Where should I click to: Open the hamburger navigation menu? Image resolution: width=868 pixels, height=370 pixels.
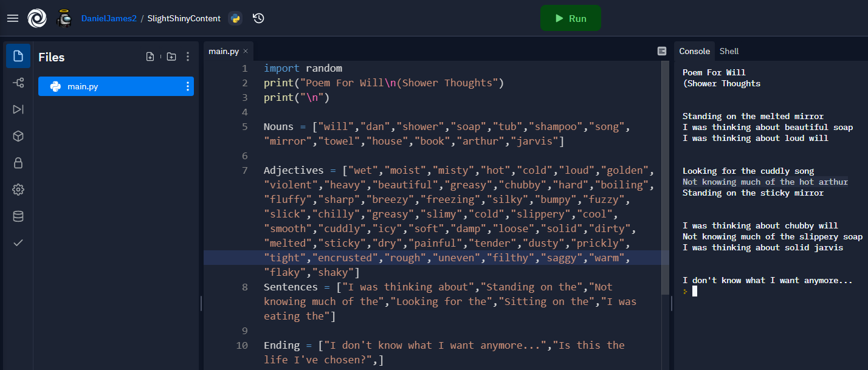point(13,18)
